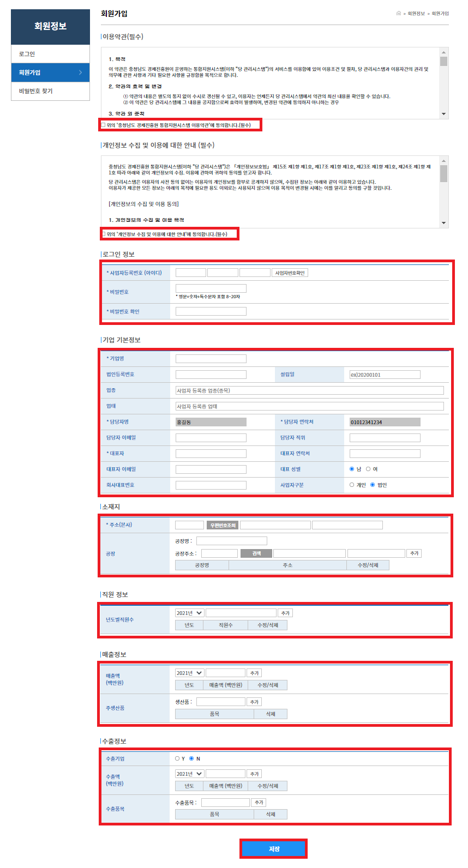468x868 pixels.
Task: Click the 대표자 연락처 input field
Action: (385, 454)
